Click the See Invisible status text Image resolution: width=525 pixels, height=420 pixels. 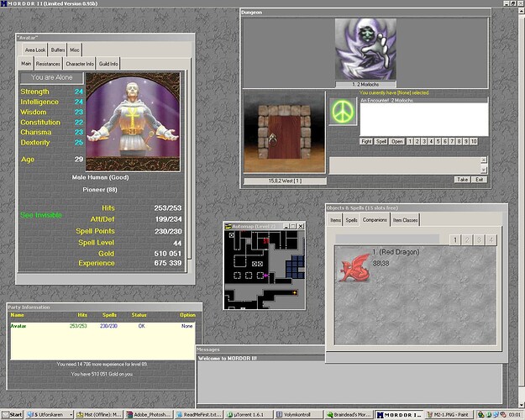(41, 215)
